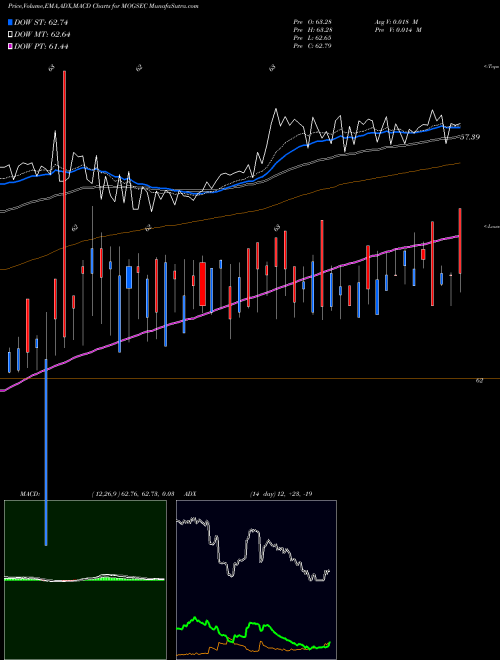Click the magenta DOW PT legend swatch
Screen dimensions: 500x660
tap(10, 46)
